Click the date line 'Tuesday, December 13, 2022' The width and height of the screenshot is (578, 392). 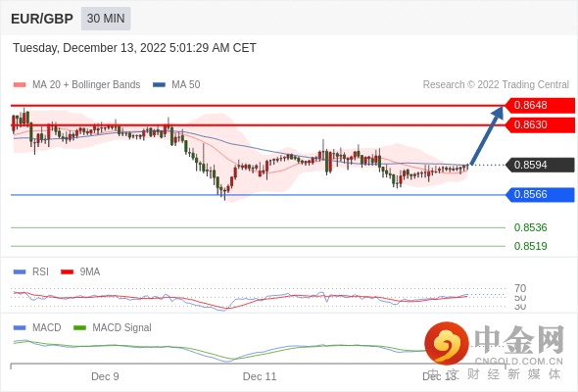[134, 48]
